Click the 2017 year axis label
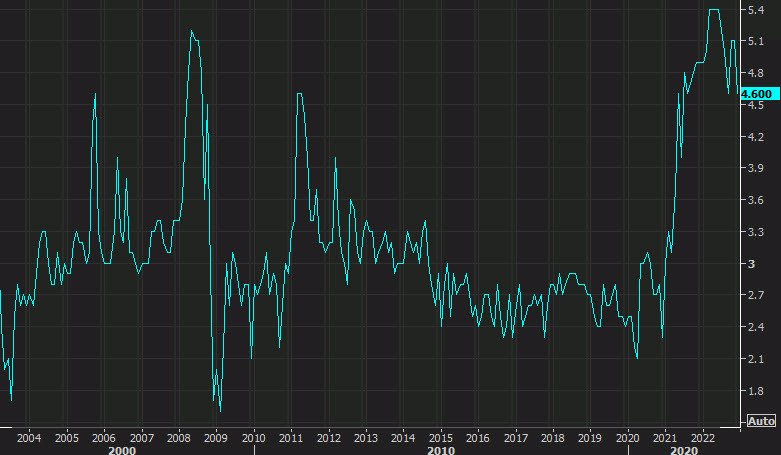The height and width of the screenshot is (455, 781). (516, 438)
